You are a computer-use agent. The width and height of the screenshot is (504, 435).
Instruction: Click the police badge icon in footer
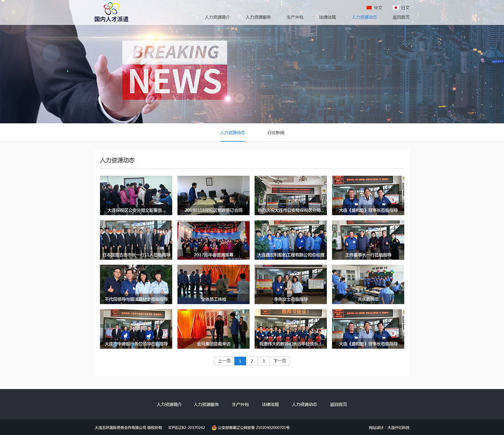point(214,427)
